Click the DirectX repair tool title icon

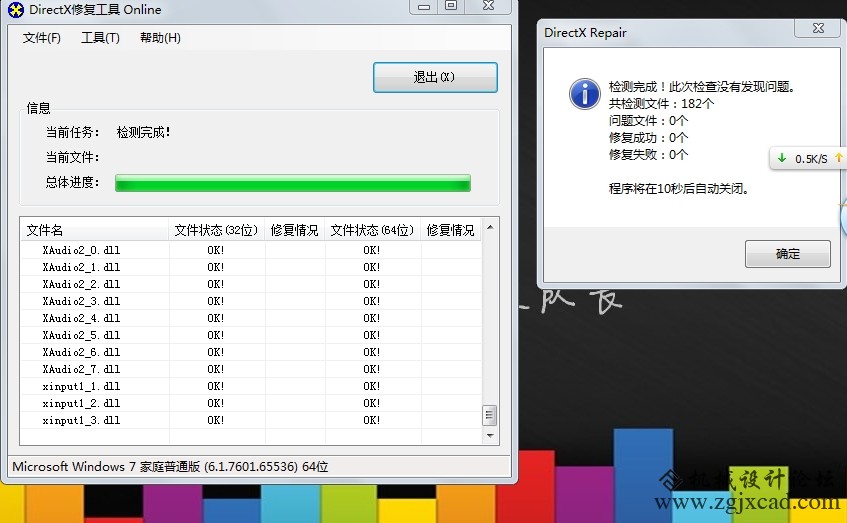16,10
